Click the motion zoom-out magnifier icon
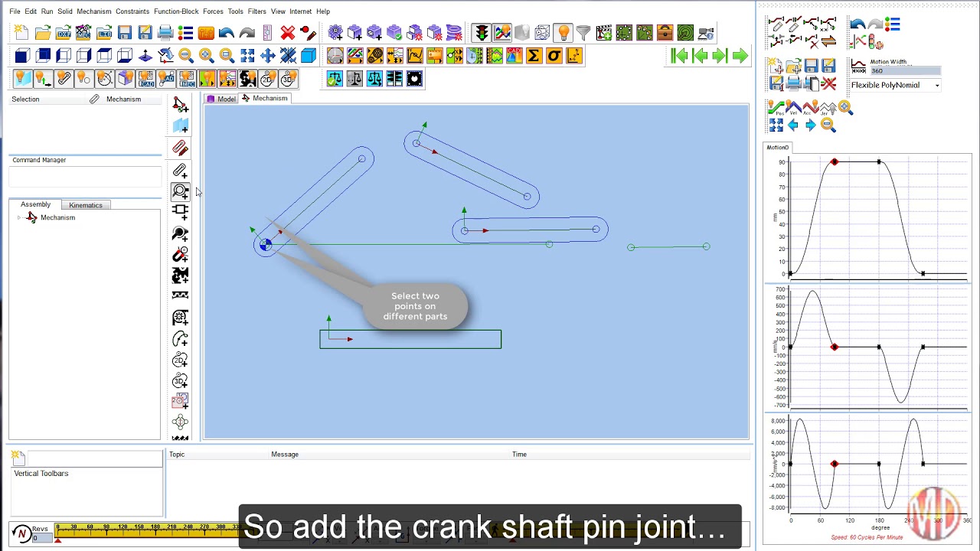This screenshot has height=551, width=980. 828,126
